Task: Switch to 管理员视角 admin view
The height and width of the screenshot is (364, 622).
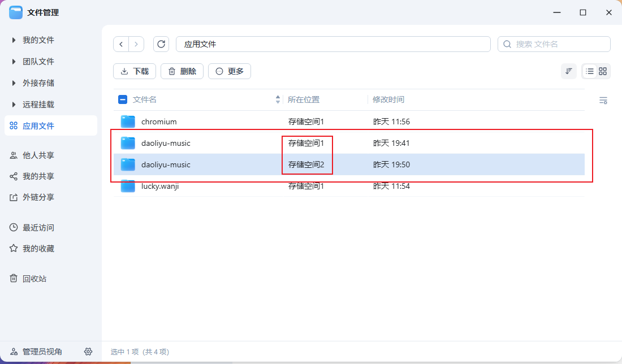Action: pos(42,352)
